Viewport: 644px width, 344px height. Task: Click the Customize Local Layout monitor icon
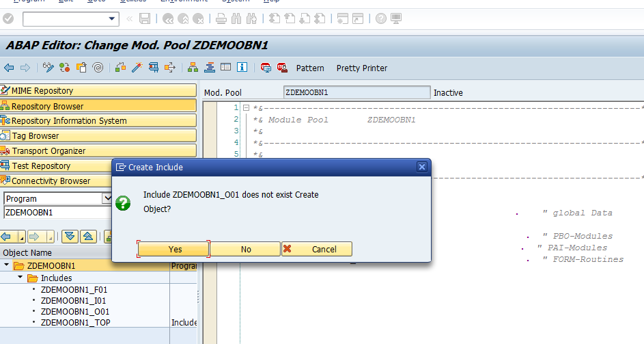[396, 18]
